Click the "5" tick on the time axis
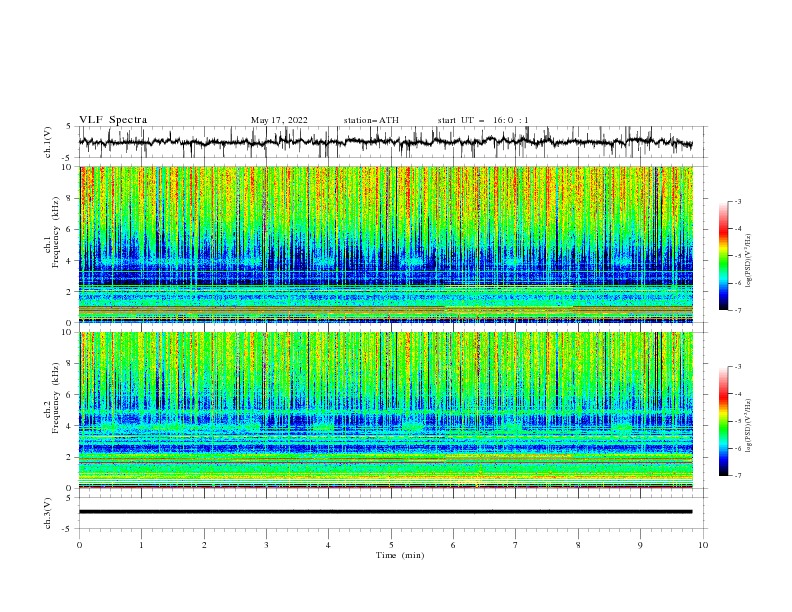Viewport: 792px width, 612px height. pos(391,545)
